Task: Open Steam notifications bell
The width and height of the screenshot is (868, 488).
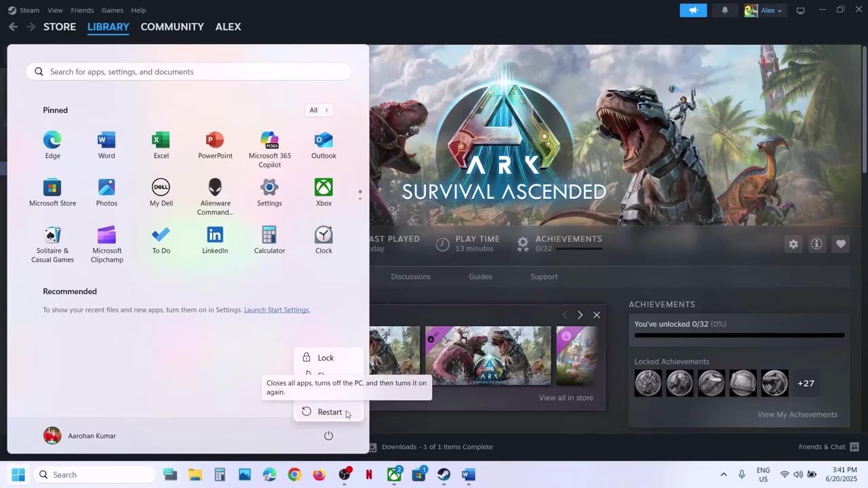Action: tap(725, 10)
